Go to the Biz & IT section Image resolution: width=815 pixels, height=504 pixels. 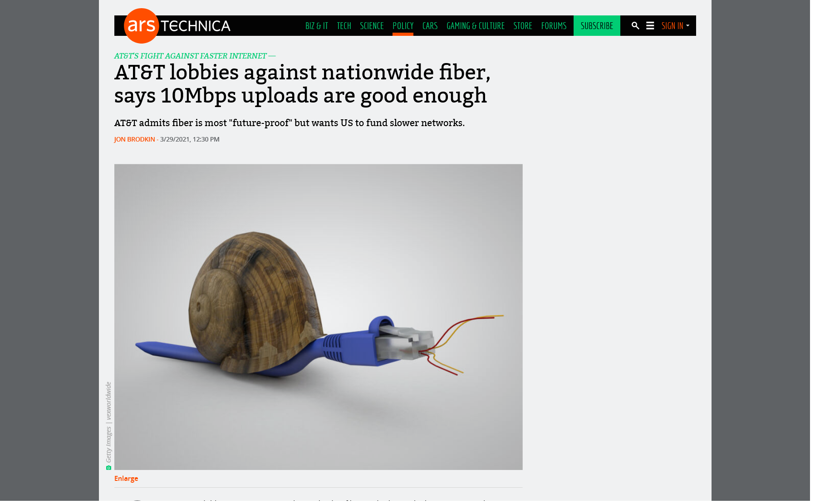(316, 26)
